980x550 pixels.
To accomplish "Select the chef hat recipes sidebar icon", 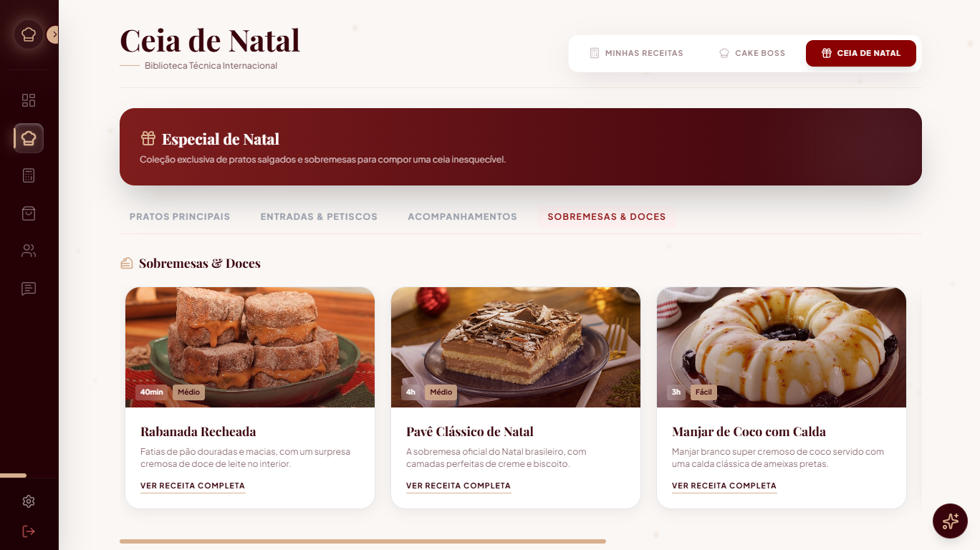I will [29, 138].
